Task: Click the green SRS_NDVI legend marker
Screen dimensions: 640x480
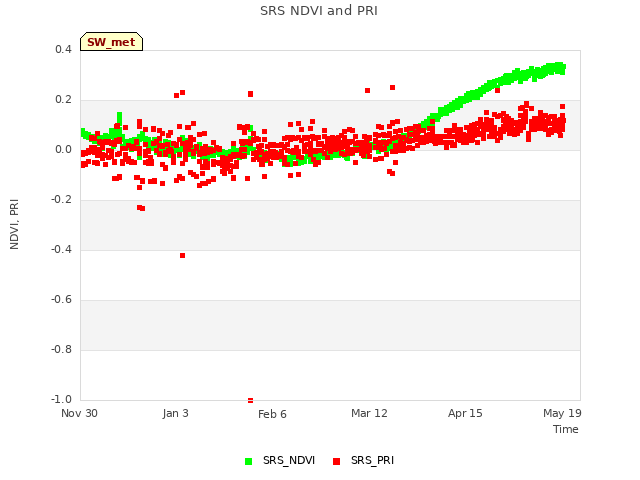Action: [x=248, y=462]
